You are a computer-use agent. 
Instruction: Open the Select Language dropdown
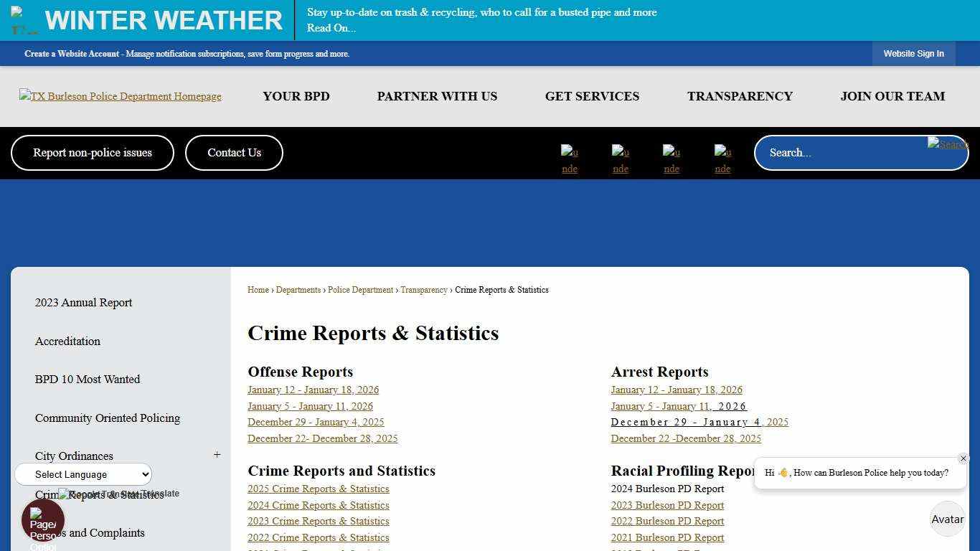pyautogui.click(x=83, y=474)
